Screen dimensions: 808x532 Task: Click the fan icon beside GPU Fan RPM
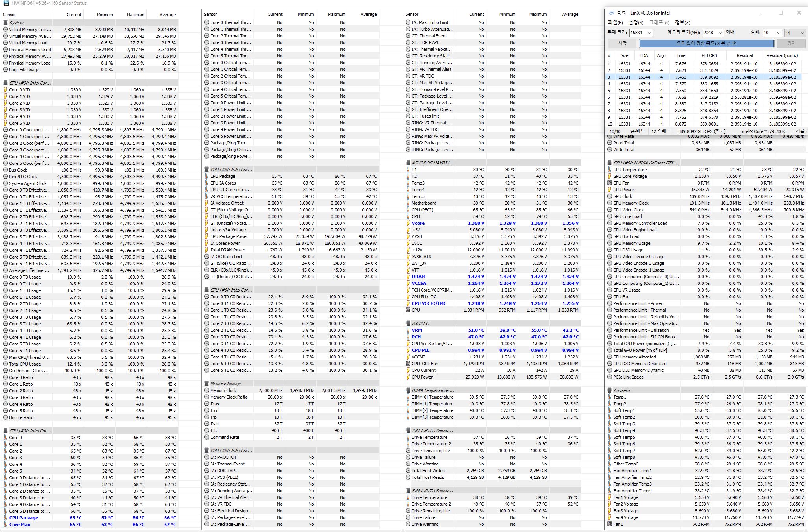click(x=610, y=183)
